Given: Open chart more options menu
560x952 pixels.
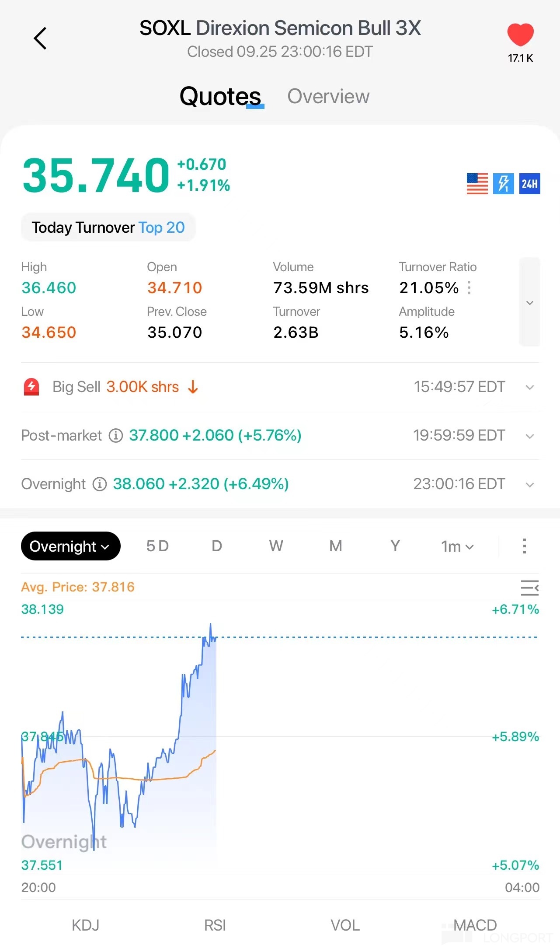Looking at the screenshot, I should [x=524, y=546].
